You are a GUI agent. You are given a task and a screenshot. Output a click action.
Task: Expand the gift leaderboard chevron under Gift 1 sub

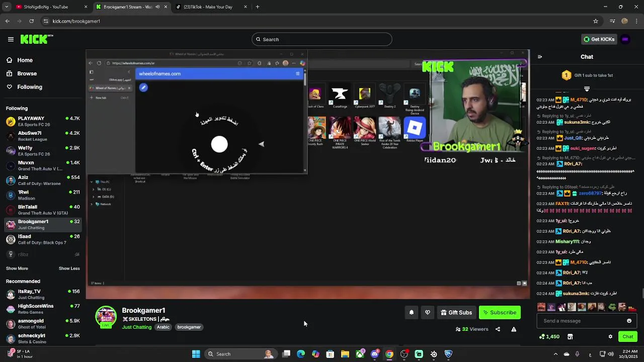(x=587, y=88)
